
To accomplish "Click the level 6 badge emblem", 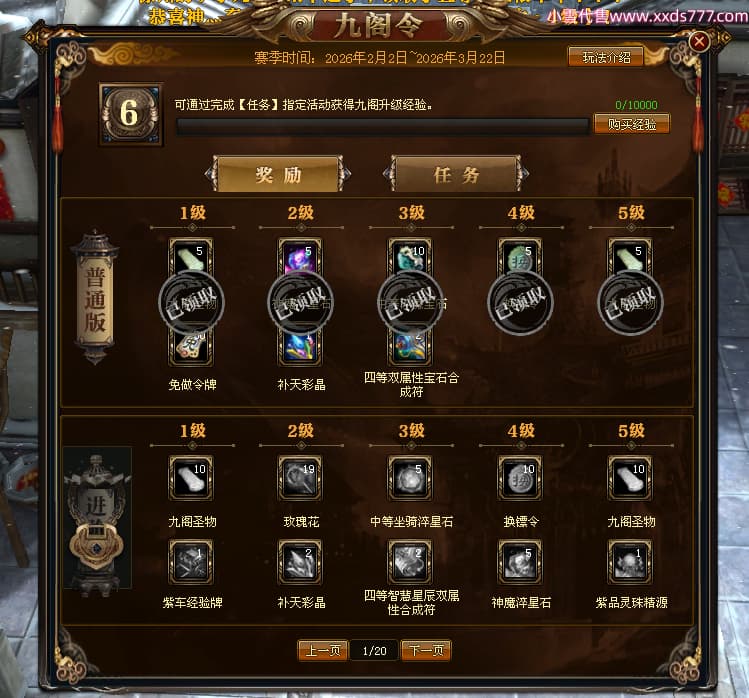I will pyautogui.click(x=130, y=114).
